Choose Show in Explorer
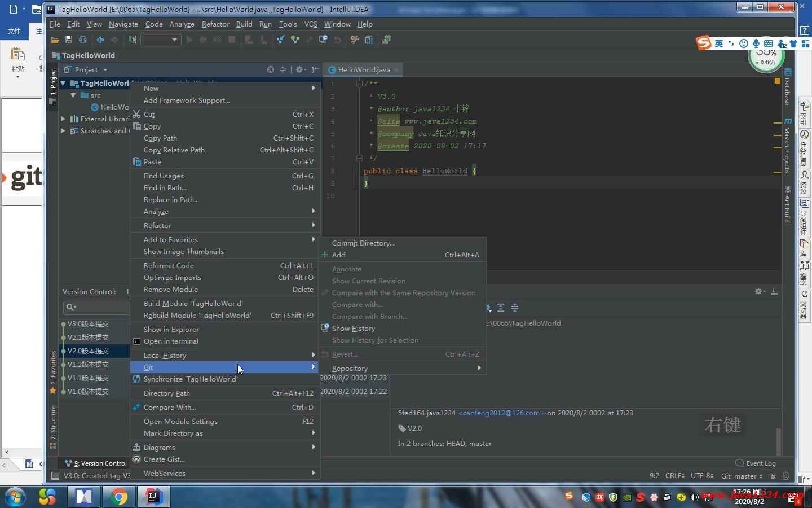 (225, 329)
